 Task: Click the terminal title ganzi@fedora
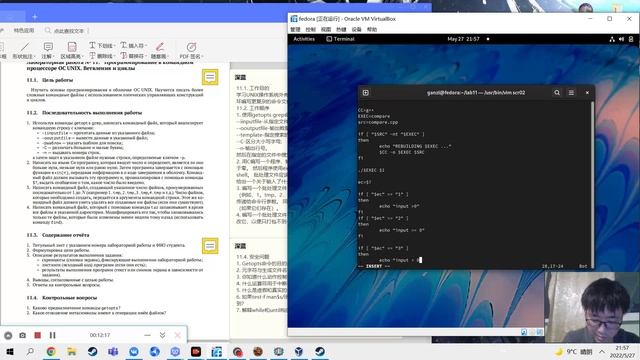point(476,93)
